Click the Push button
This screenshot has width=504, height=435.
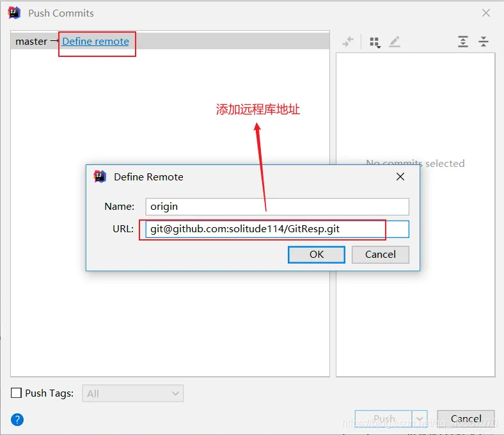[384, 419]
